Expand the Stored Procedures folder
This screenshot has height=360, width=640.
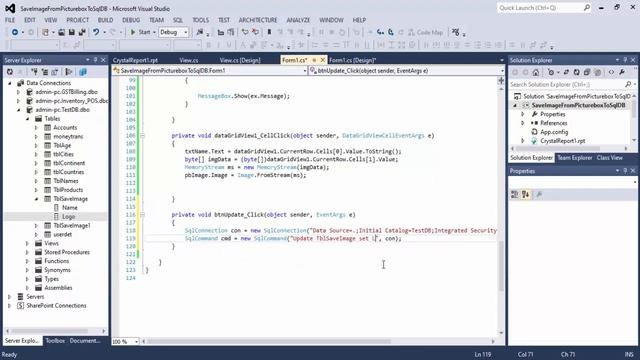(27, 252)
